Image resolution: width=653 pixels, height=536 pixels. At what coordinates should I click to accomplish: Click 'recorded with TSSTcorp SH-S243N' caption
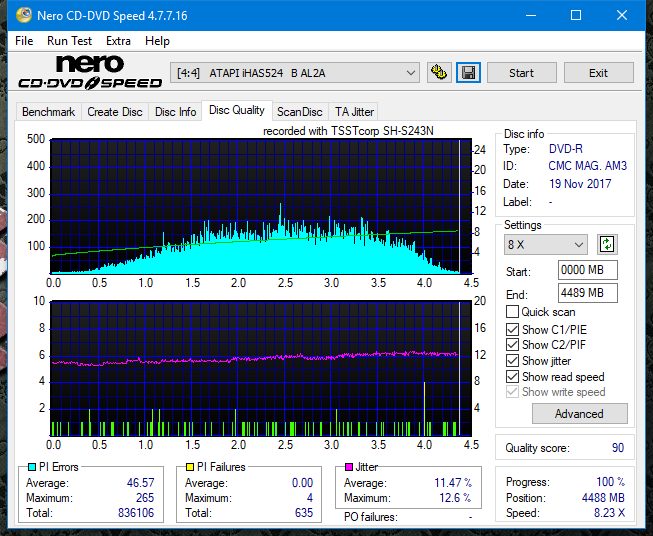tap(348, 131)
